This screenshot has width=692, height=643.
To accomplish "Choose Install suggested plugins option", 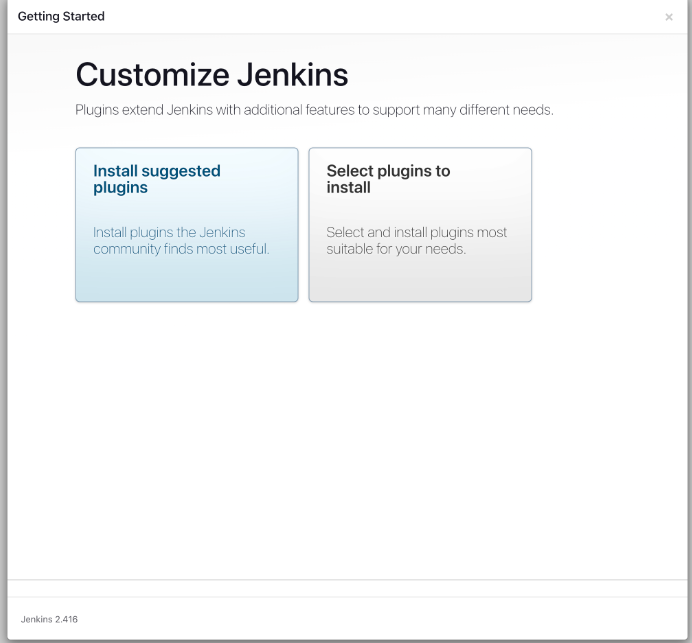I will pyautogui.click(x=187, y=225).
